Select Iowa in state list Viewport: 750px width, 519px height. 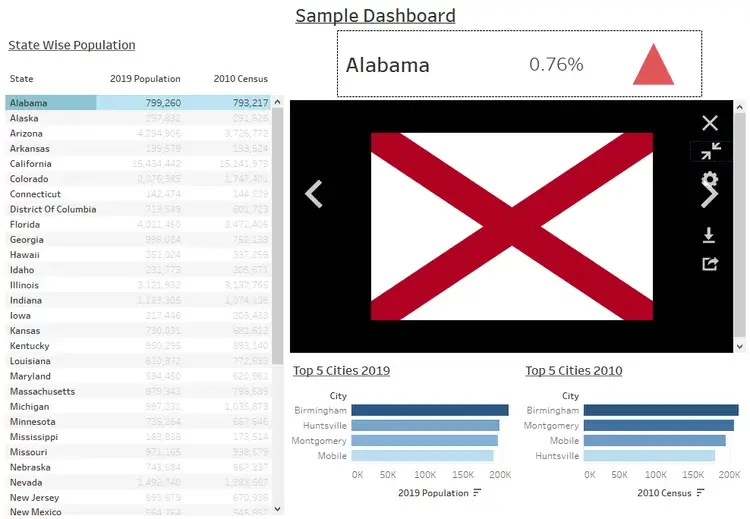coord(20,316)
